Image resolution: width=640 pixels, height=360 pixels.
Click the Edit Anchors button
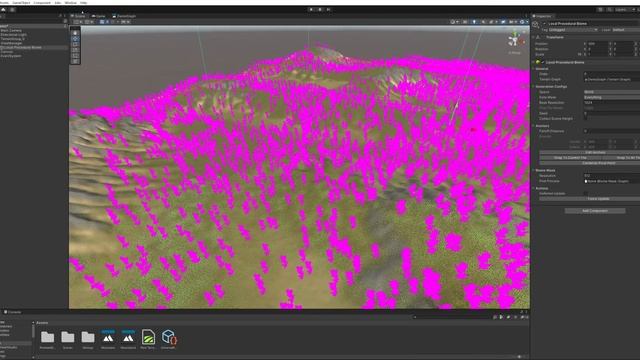tap(590, 152)
